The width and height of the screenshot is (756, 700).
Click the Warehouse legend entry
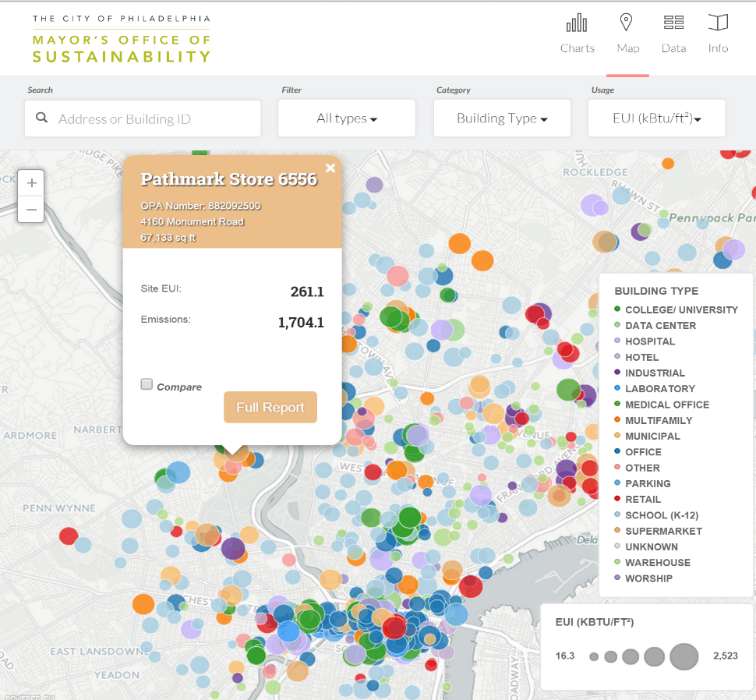pyautogui.click(x=652, y=563)
